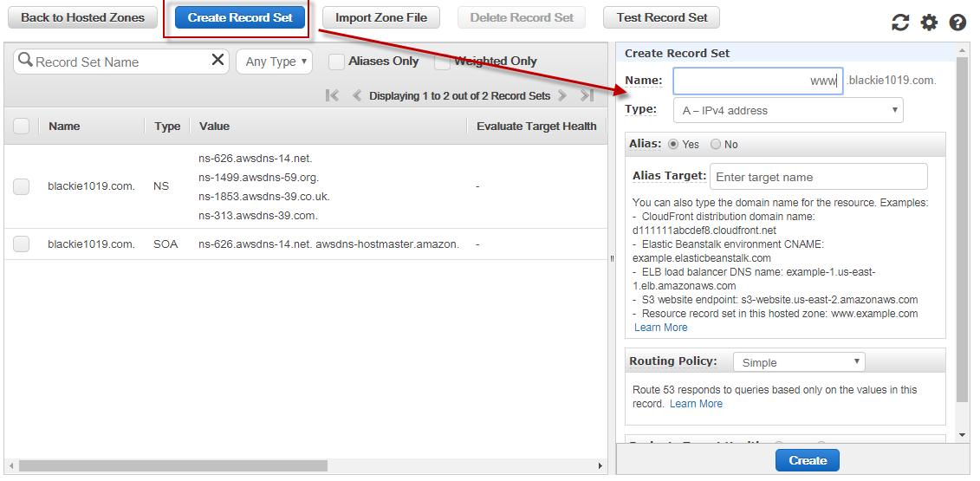Viewport: 980px width, 481px height.
Task: Go to the previous page of records
Action: click(356, 96)
